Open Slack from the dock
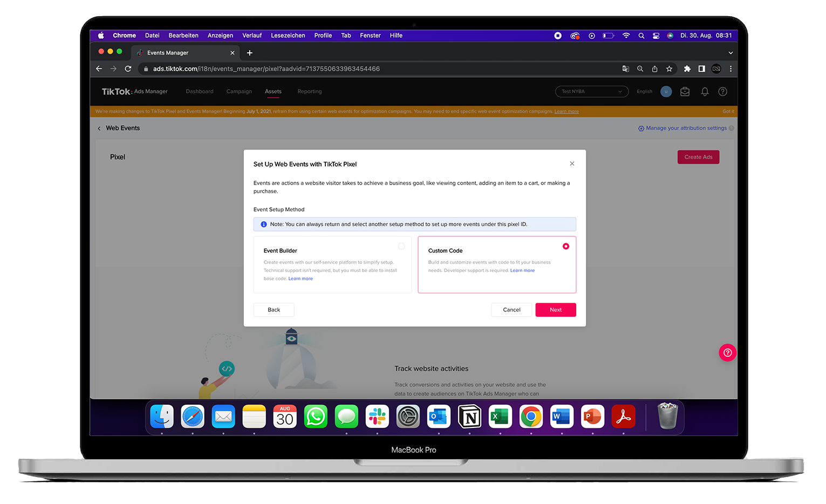Image resolution: width=826 pixels, height=504 pixels. click(x=377, y=417)
